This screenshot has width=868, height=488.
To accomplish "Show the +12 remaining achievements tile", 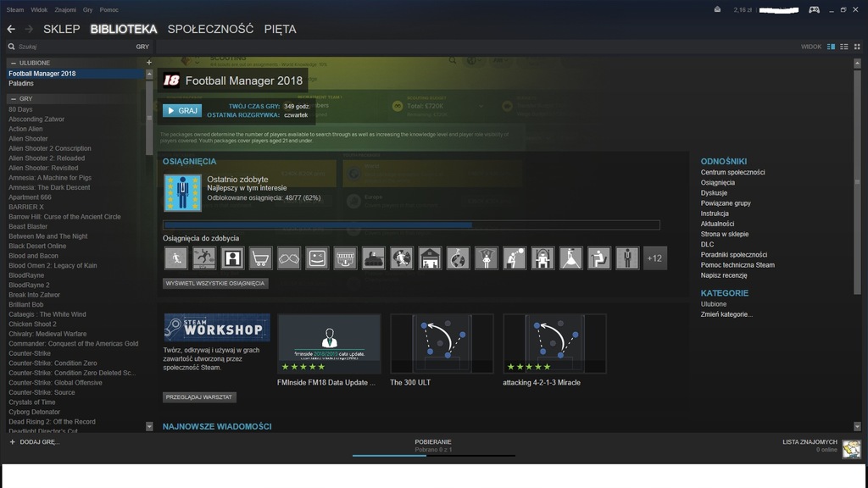I will (655, 258).
